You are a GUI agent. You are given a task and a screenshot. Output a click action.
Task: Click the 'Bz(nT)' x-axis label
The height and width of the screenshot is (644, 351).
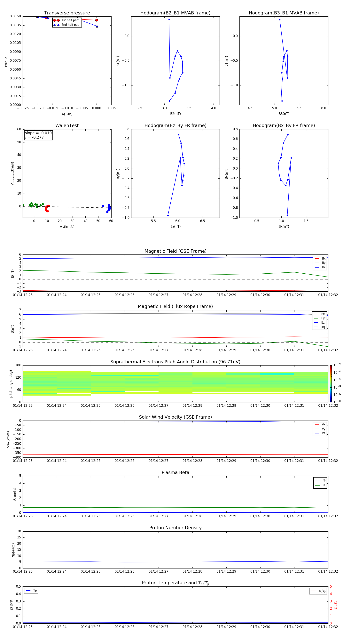tap(175, 227)
